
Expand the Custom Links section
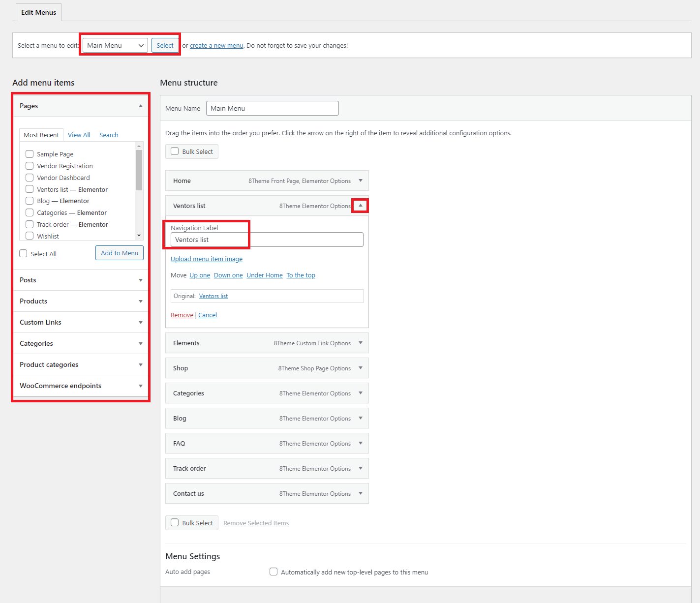coord(141,323)
